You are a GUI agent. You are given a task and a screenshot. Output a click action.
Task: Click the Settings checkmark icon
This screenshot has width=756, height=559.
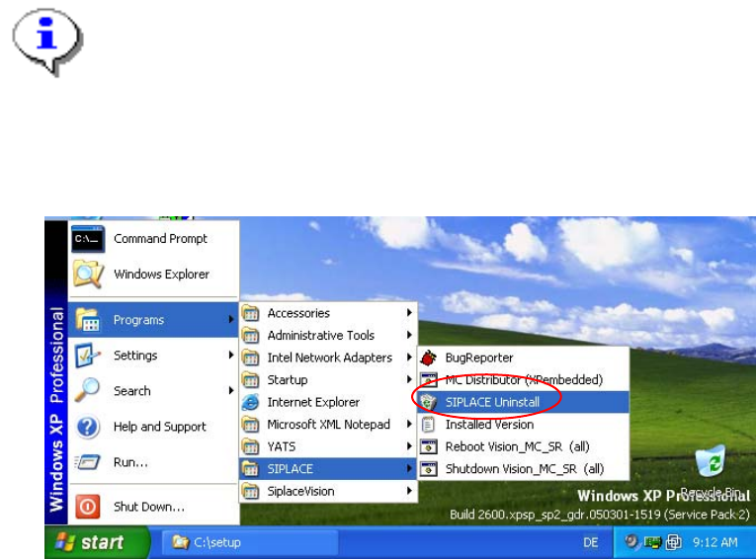point(88,356)
